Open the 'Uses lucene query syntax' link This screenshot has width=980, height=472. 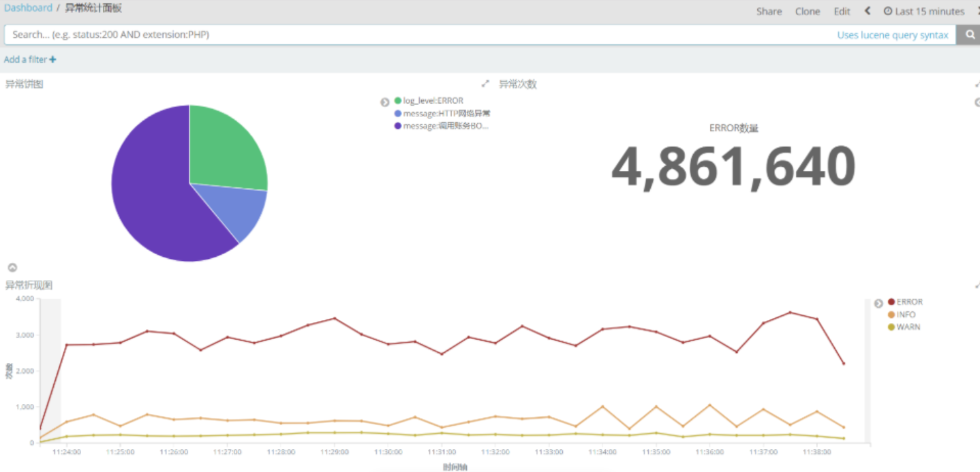coord(892,35)
